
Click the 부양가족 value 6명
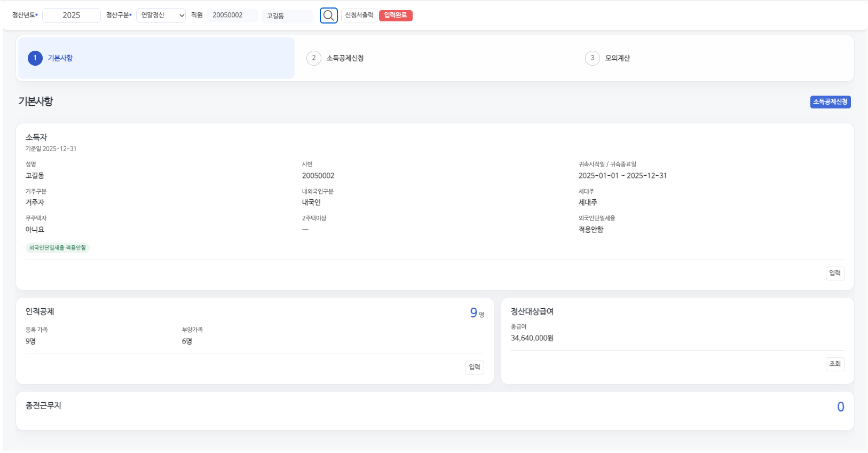coord(187,341)
